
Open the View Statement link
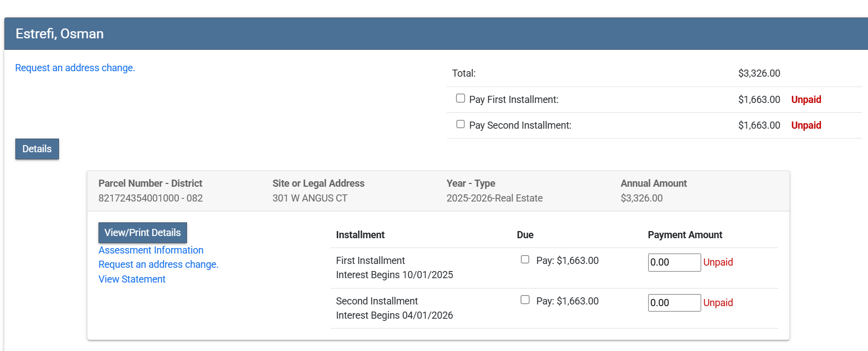tap(132, 279)
